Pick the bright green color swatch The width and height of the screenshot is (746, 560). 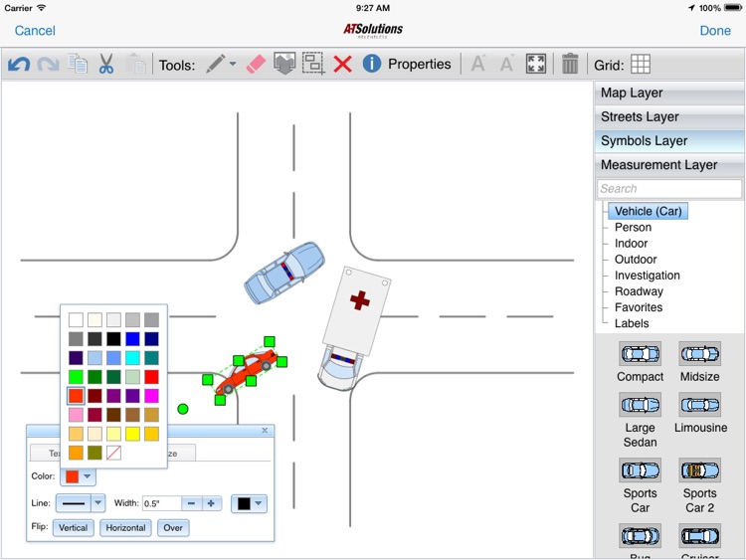click(76, 377)
